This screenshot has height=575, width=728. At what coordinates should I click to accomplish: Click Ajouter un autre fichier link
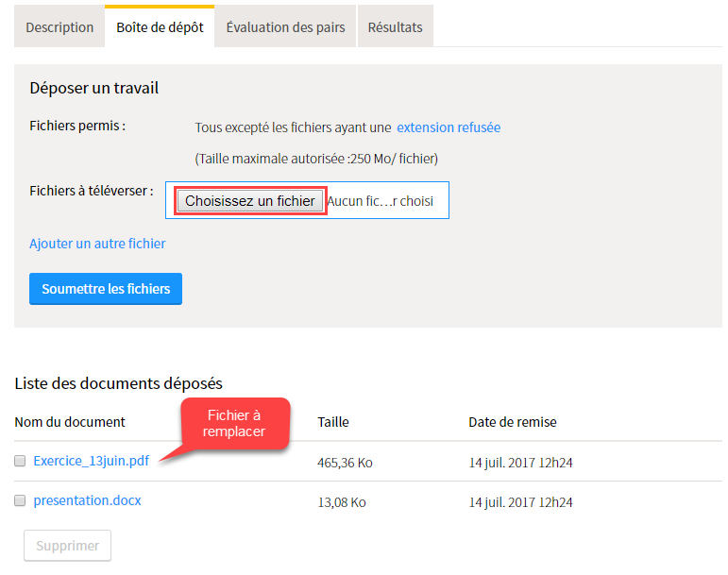[97, 244]
